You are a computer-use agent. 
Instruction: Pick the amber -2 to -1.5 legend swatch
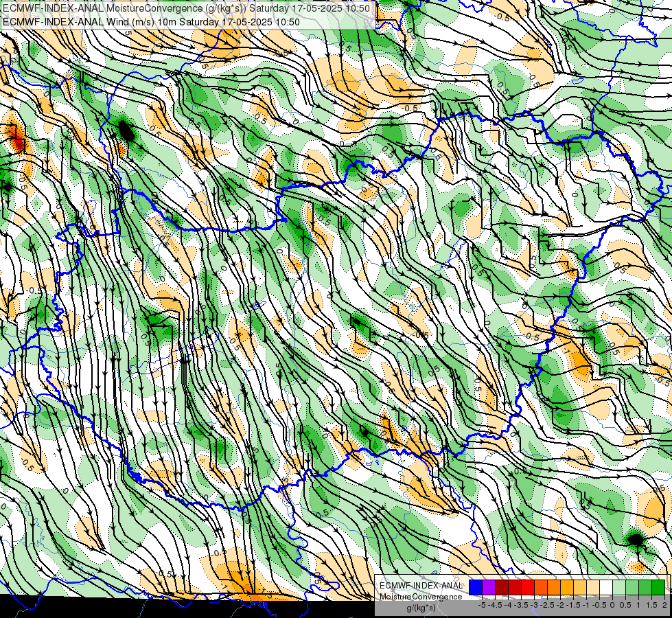tap(567, 587)
